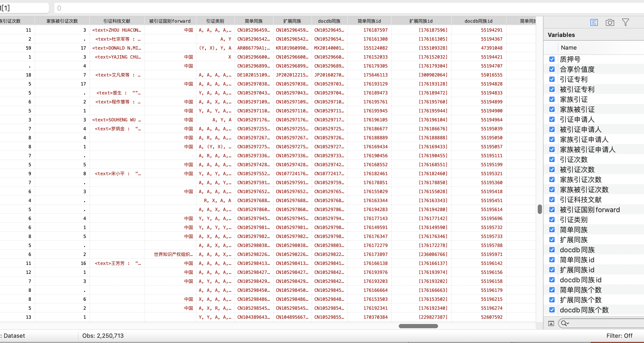Click the vertical scrollbar thumb of data grid
Viewport: 644px width, 343px height.
point(540,209)
